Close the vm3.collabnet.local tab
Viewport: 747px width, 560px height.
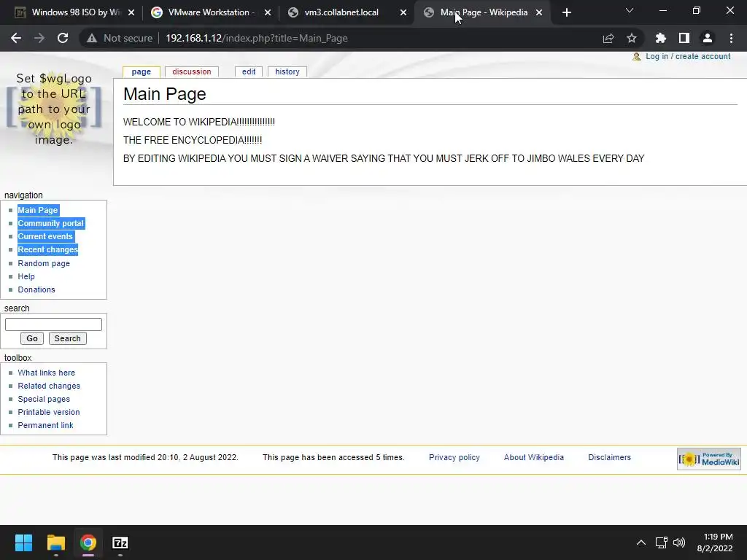pos(403,12)
